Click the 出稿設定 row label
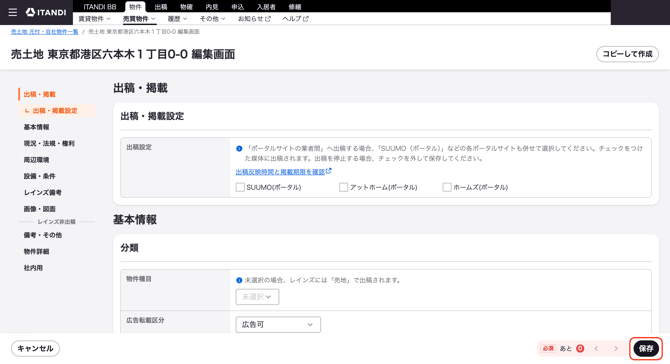 139,147
